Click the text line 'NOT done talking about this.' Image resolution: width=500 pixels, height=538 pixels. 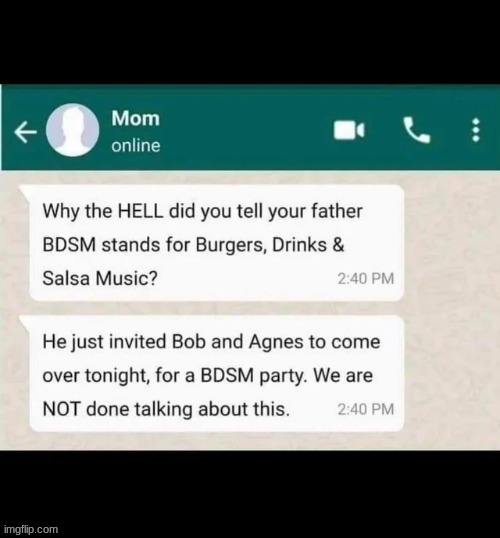coord(166,409)
